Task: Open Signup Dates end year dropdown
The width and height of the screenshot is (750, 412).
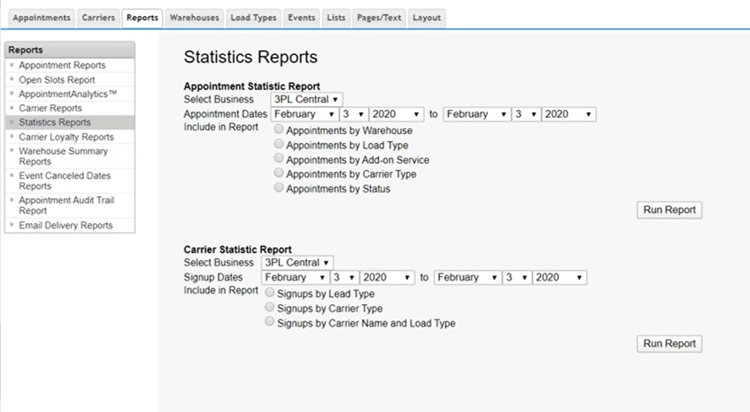Action: tap(560, 278)
